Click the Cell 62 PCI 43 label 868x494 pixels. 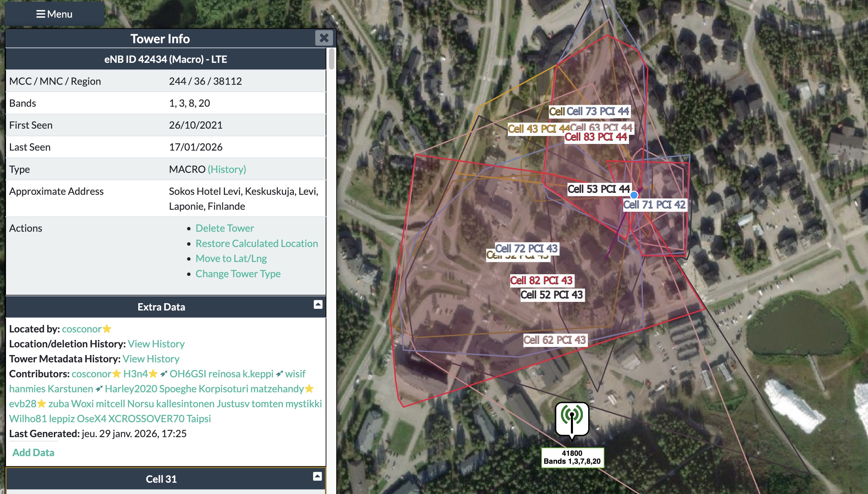554,340
